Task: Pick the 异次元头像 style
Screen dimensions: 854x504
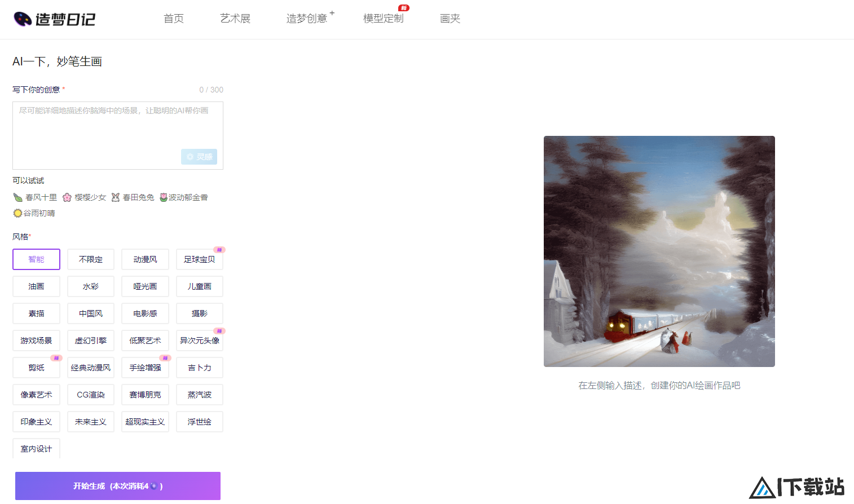Action: click(200, 341)
